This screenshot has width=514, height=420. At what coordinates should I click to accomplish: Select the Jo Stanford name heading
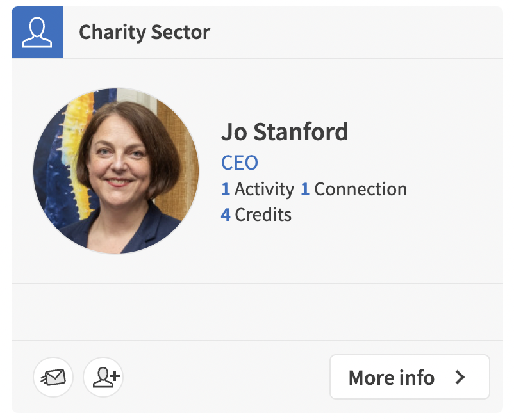tap(285, 132)
